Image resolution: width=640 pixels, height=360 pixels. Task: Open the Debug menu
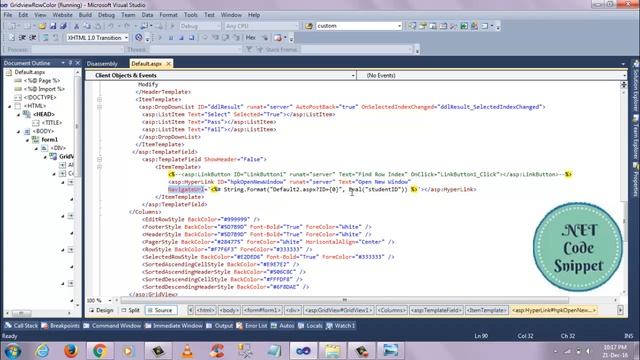(x=106, y=15)
